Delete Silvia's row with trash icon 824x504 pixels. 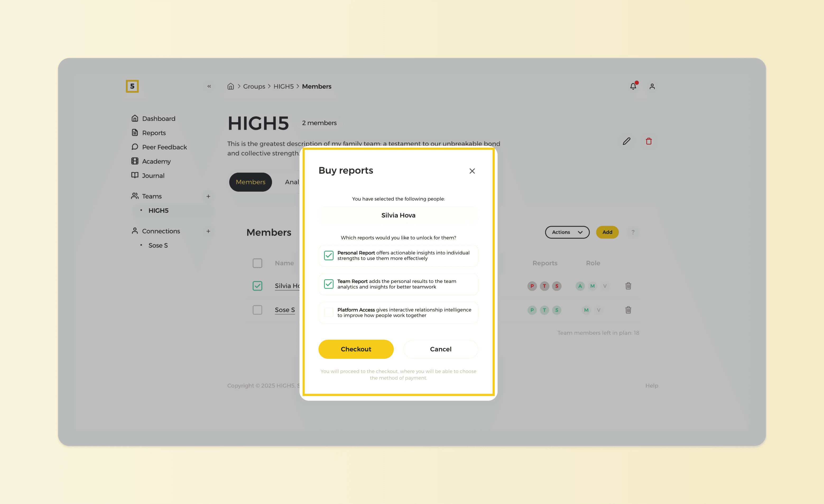(x=628, y=286)
